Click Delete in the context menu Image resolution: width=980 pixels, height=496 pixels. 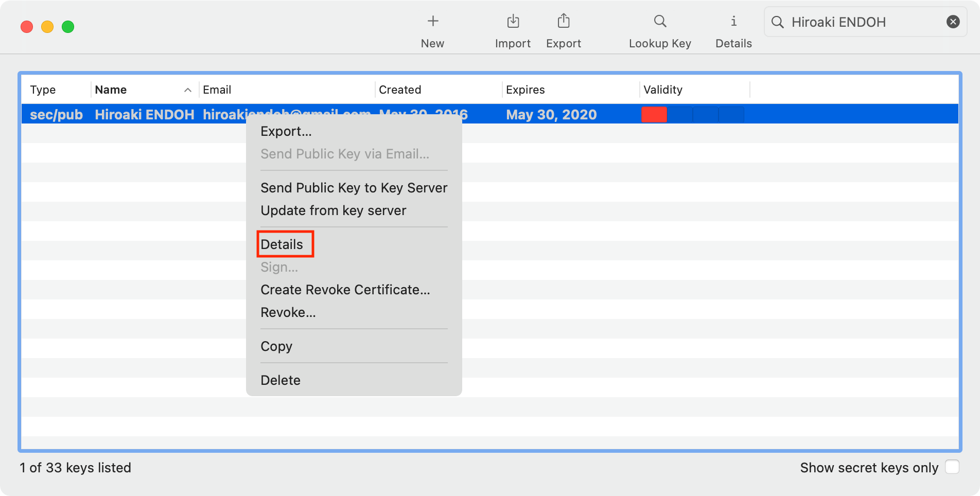281,380
